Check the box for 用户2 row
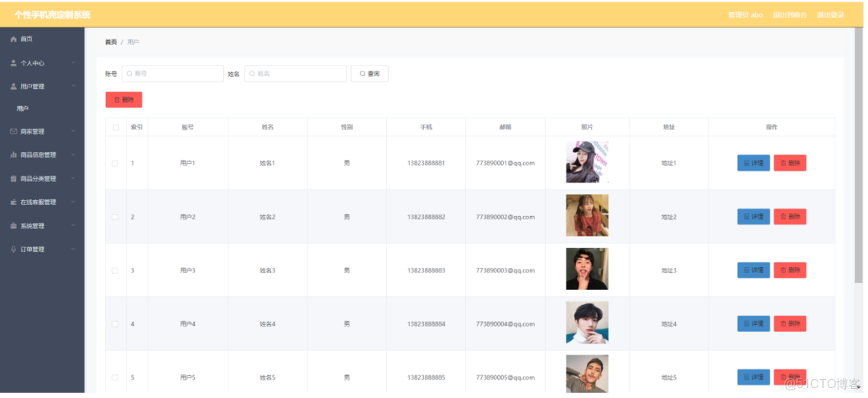 (115, 217)
